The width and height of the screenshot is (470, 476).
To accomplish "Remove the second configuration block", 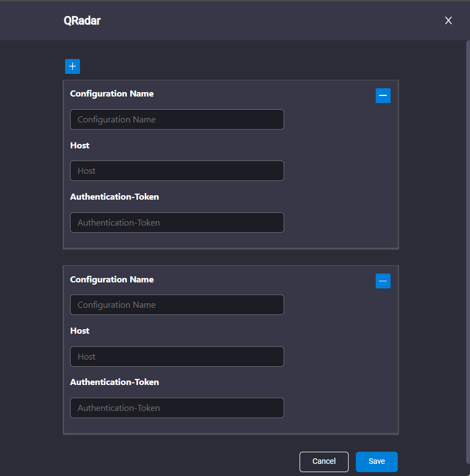I will click(x=383, y=281).
